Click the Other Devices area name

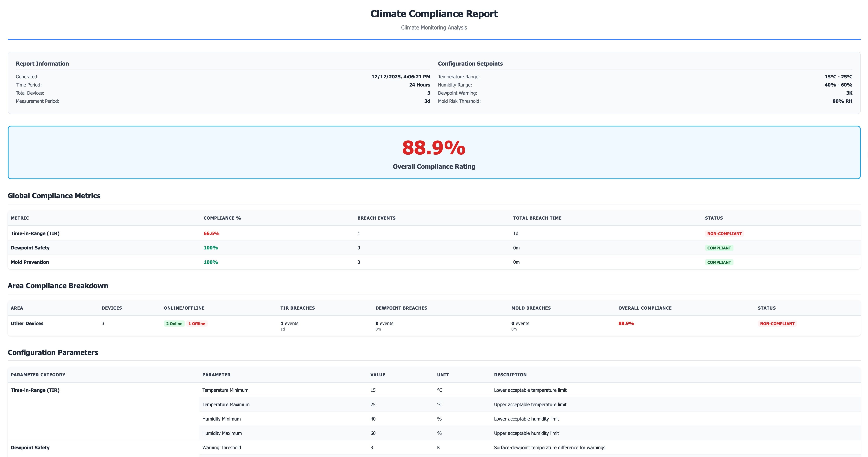point(27,323)
